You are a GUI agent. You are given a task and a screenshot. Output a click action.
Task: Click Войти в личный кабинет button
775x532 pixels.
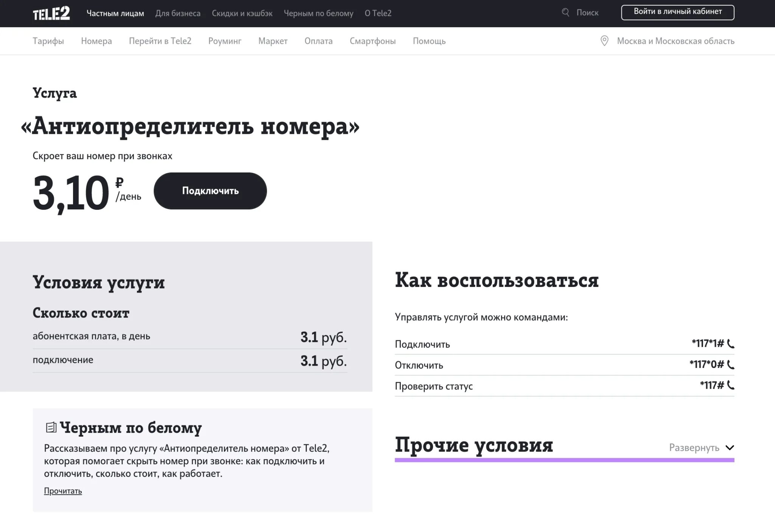tap(677, 12)
